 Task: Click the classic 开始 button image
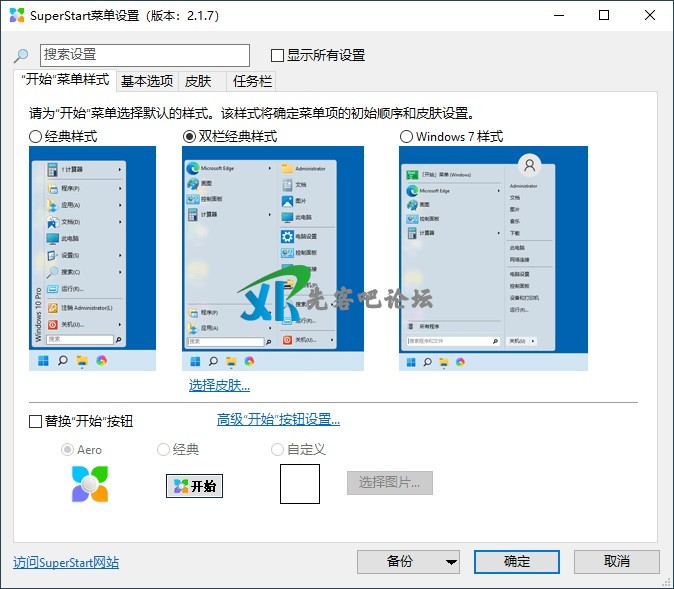(194, 486)
